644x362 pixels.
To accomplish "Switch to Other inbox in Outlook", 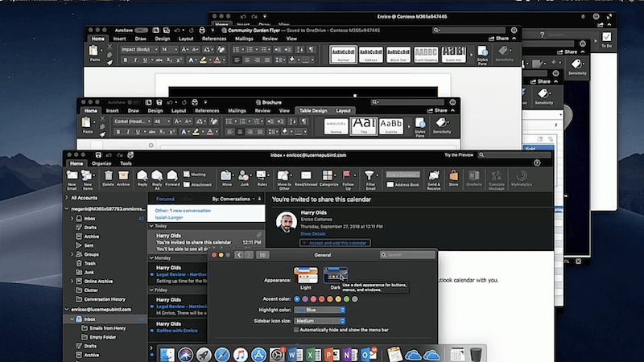I will click(188, 199).
